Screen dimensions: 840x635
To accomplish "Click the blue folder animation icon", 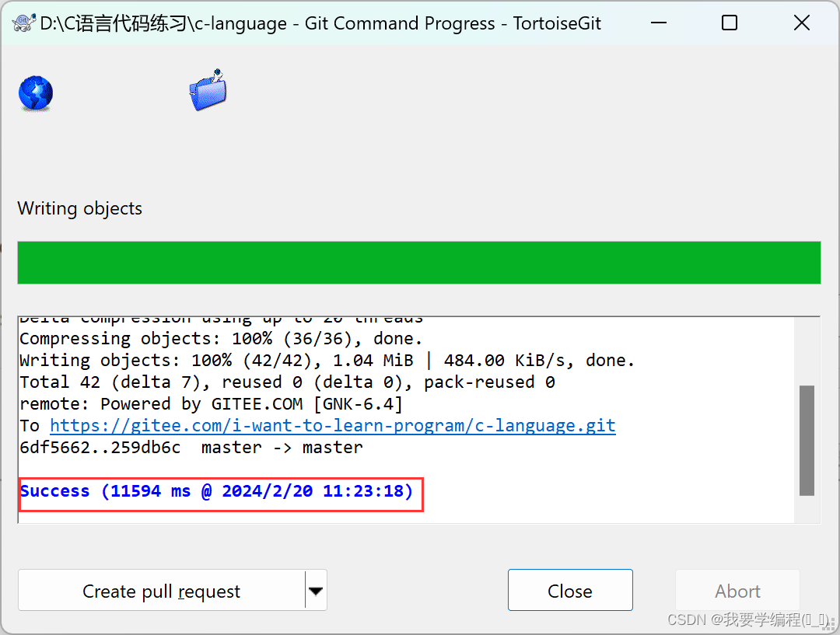I will (x=208, y=90).
